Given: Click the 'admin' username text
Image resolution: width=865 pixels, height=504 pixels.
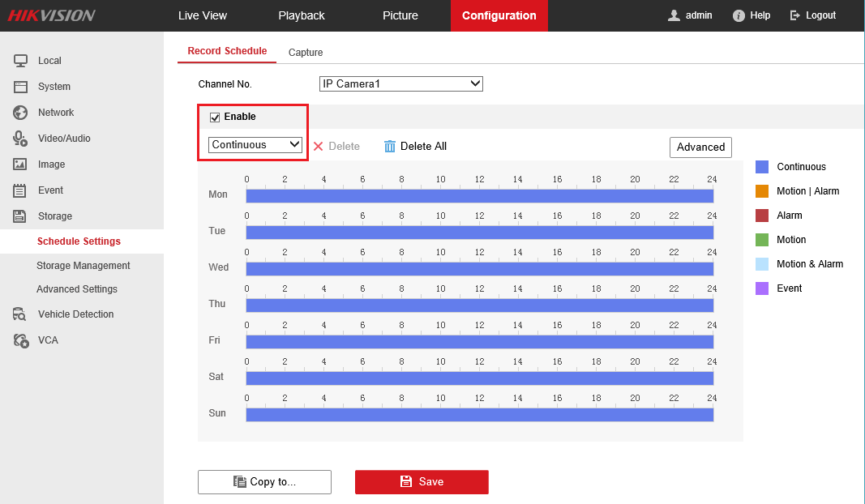Looking at the screenshot, I should (x=699, y=15).
